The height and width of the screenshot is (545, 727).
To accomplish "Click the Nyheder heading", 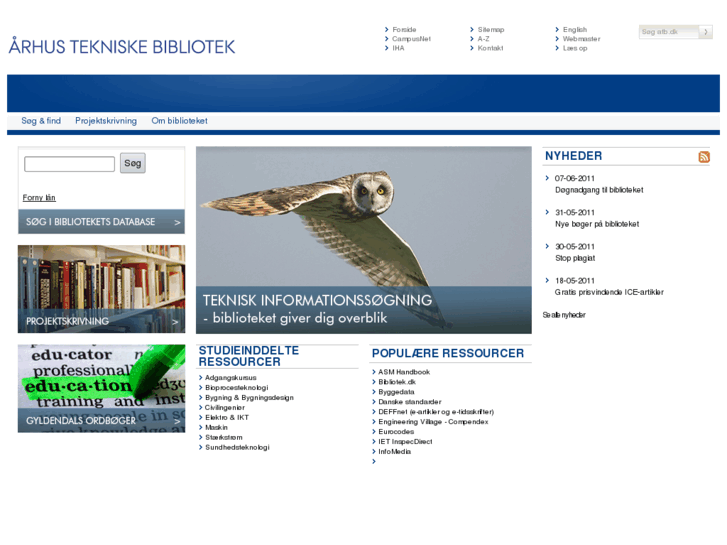I will (x=574, y=156).
